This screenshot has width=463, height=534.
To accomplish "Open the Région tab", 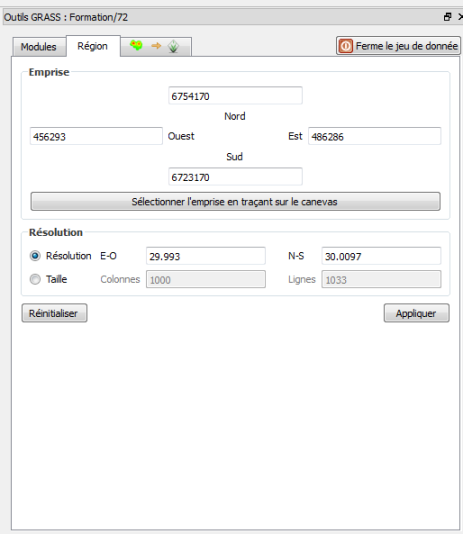I will click(93, 46).
